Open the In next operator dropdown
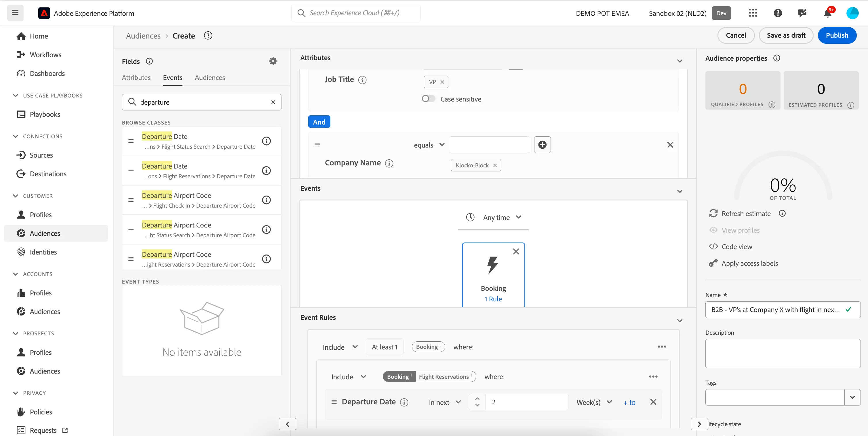 (x=444, y=402)
